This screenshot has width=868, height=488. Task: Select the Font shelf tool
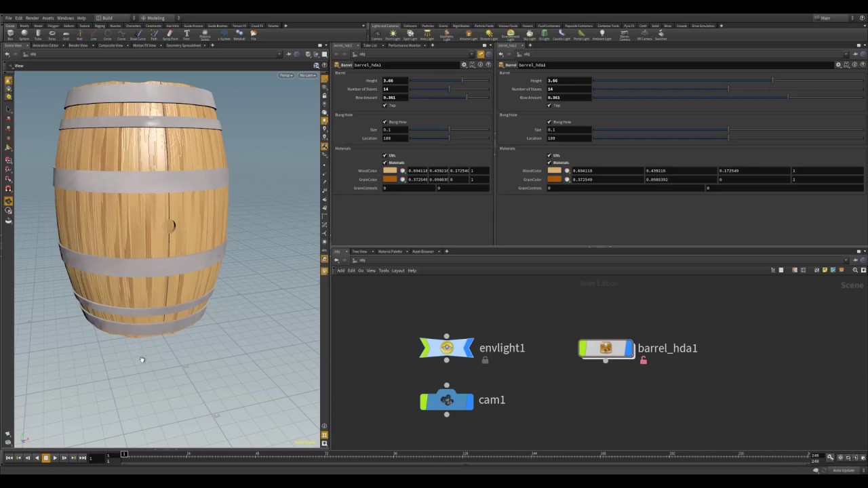coord(186,34)
